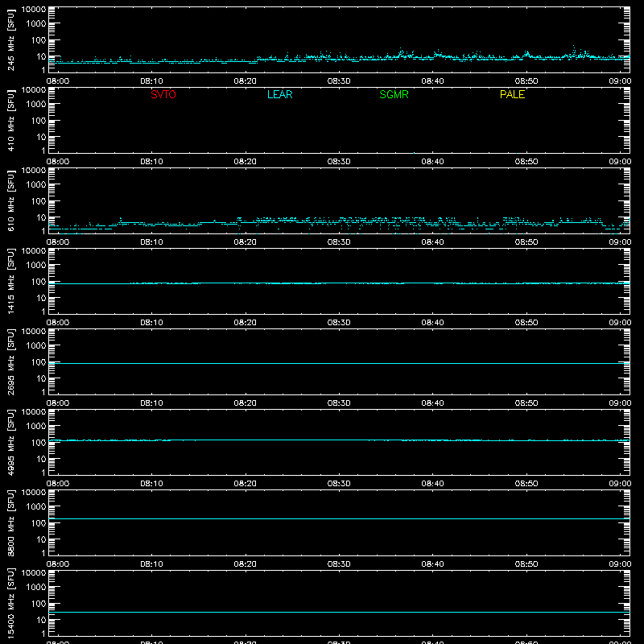Click 08:20 under the 245 MHz panel
Screen dimensions: 644x644
click(x=246, y=81)
